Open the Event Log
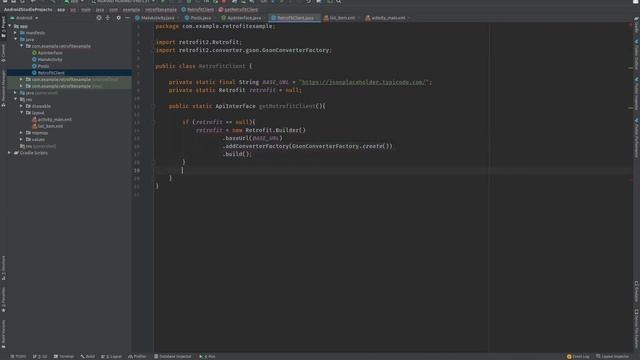The image size is (640, 360). 578,356
